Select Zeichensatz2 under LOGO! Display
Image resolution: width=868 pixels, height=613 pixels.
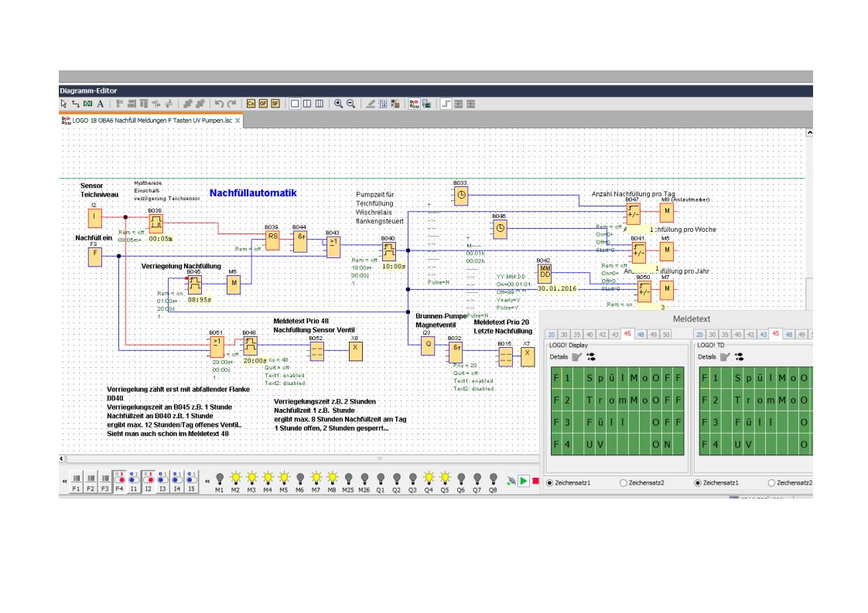624,482
